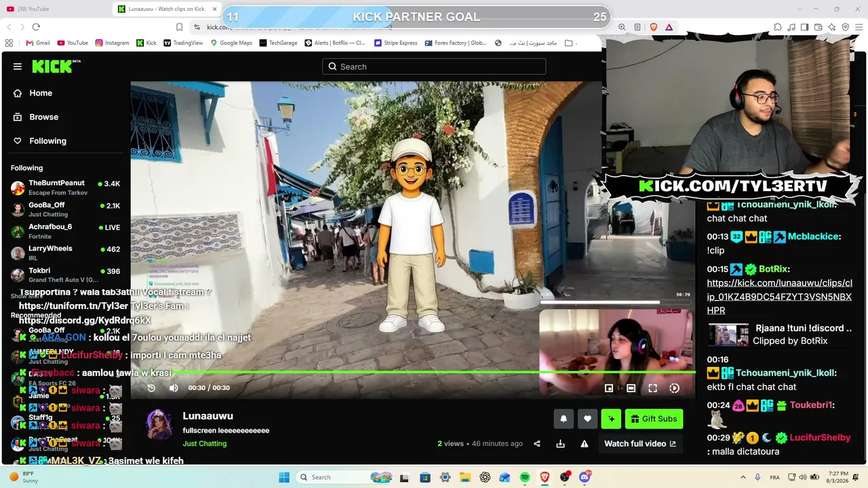Toggle theater mode on the clip player
This screenshot has height=488, width=868.
pyautogui.click(x=631, y=388)
